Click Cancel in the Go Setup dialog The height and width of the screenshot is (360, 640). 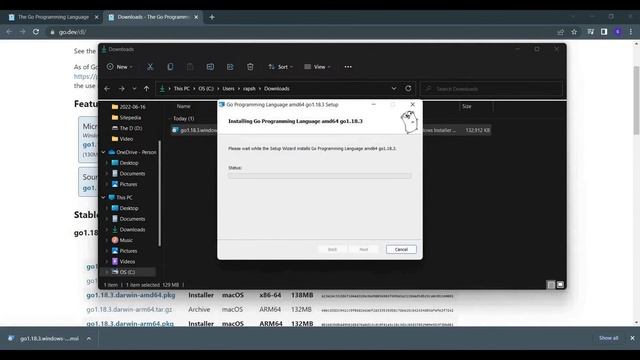[x=401, y=249]
